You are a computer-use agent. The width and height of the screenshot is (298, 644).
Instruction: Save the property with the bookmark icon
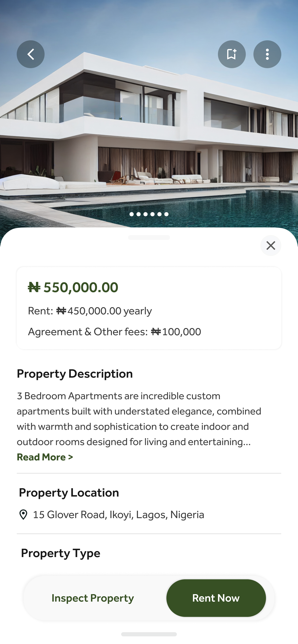[x=232, y=54]
